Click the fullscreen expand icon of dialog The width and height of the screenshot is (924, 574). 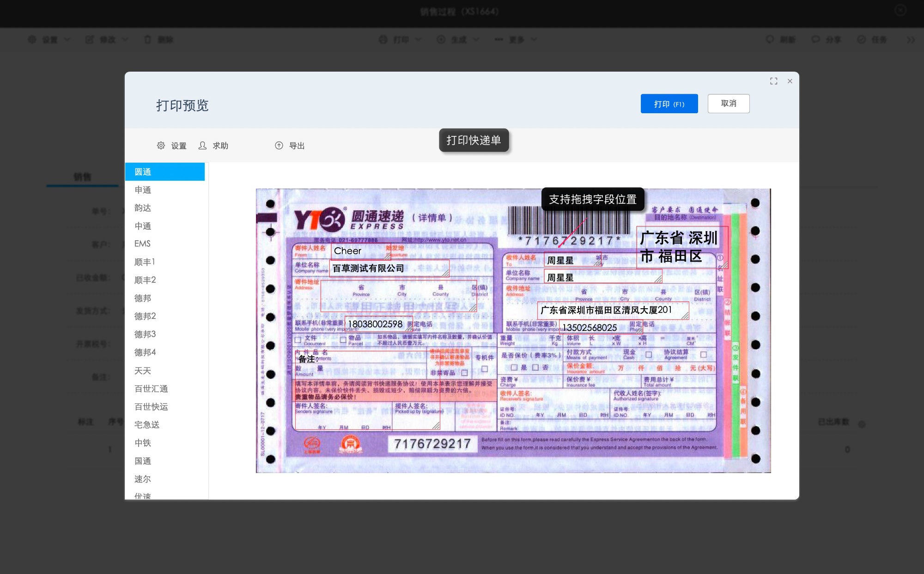coord(774,81)
